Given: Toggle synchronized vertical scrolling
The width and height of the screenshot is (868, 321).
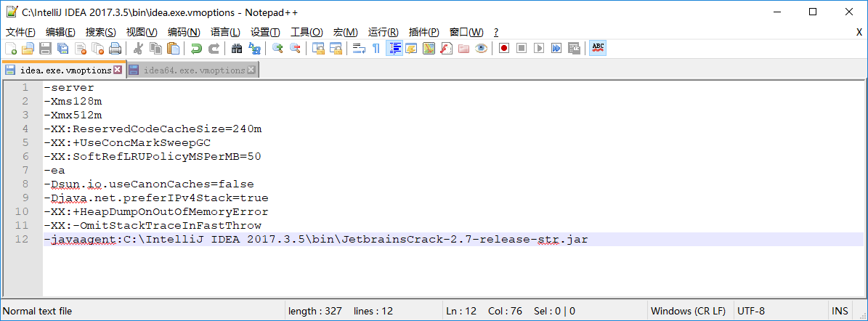Looking at the screenshot, I should tap(318, 49).
